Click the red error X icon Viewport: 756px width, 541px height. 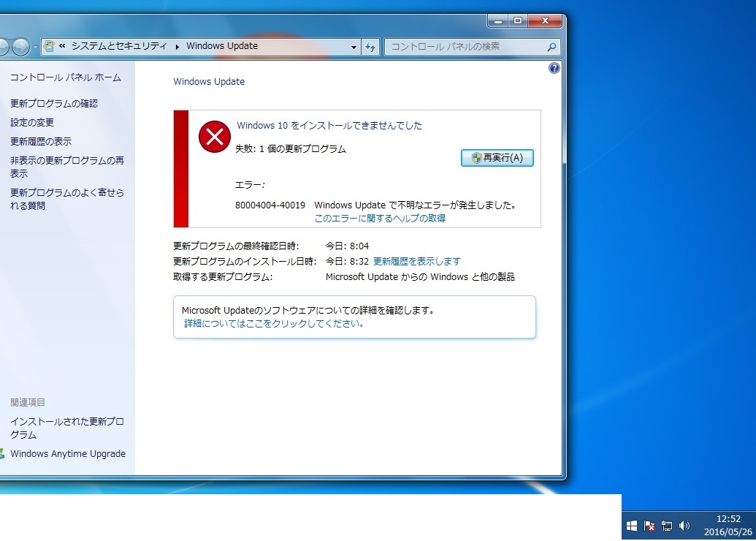tap(215, 137)
